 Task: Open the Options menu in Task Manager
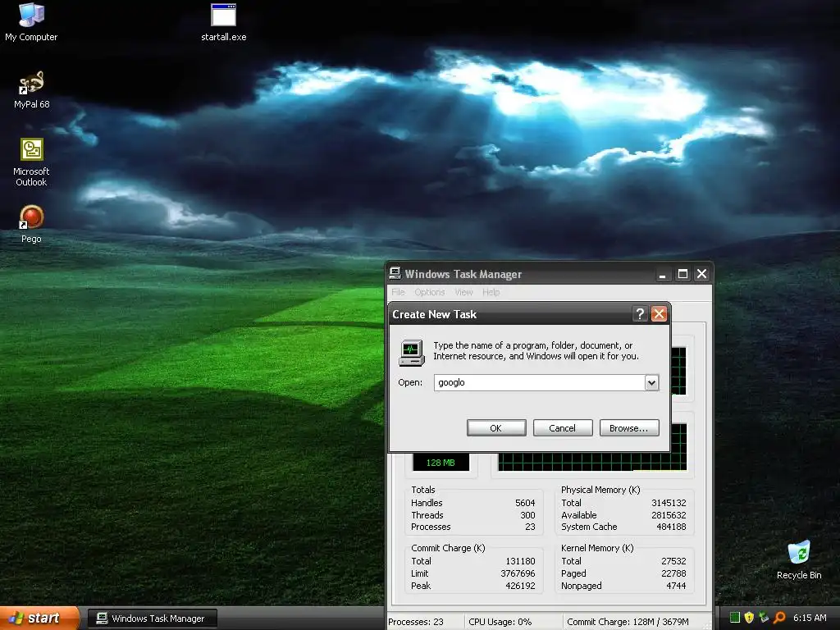coord(430,292)
